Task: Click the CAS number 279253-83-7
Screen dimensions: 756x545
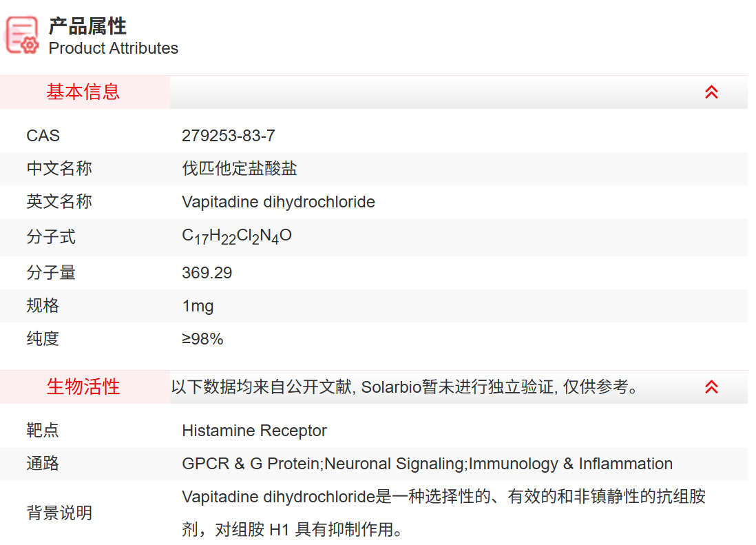Action: pyautogui.click(x=228, y=136)
